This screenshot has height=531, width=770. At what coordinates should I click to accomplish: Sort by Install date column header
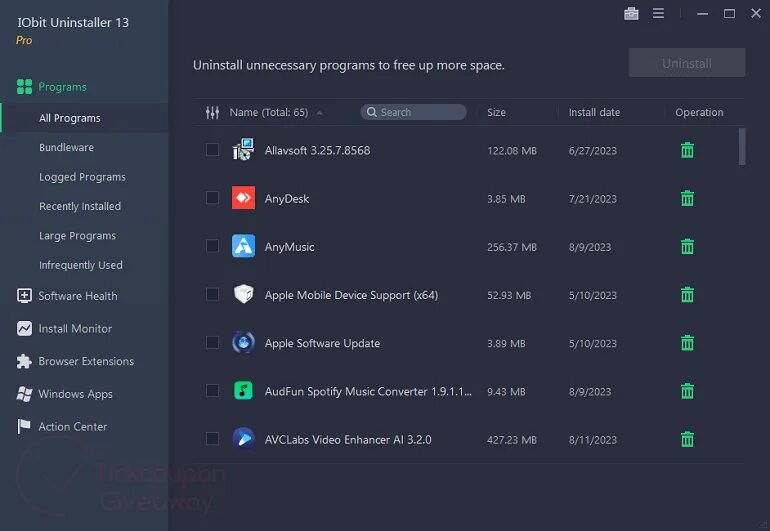click(x=594, y=112)
